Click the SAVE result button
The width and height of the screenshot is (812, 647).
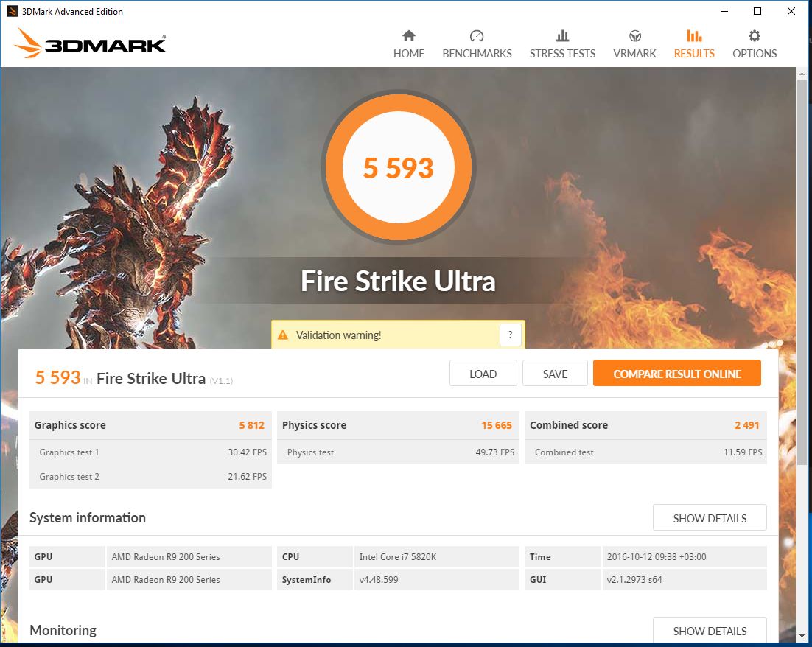(555, 374)
